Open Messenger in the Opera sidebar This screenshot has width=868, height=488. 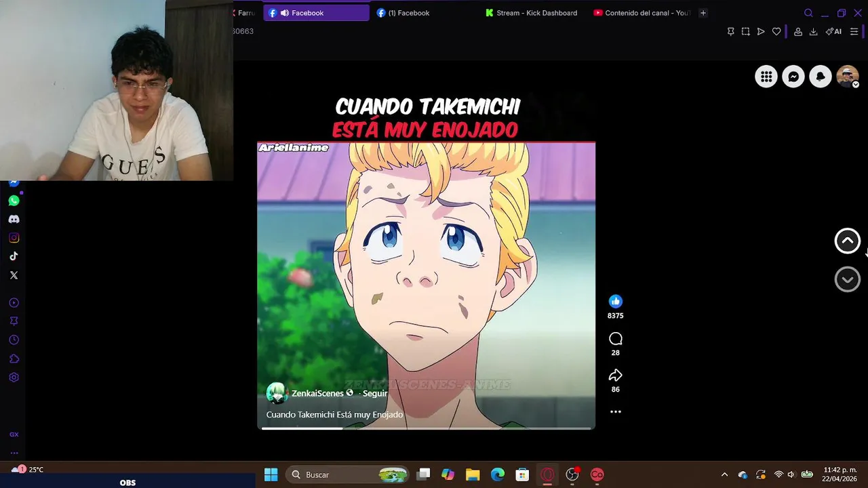14,183
